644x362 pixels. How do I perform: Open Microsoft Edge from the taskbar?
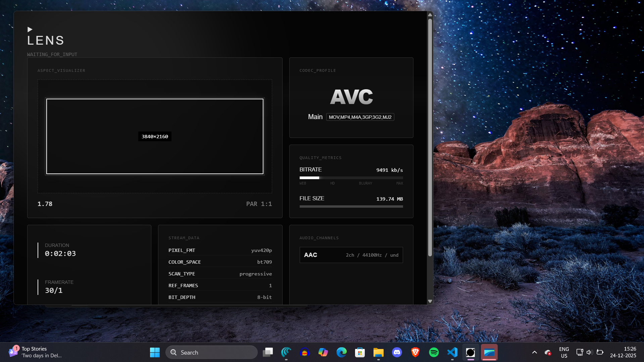[342, 352]
